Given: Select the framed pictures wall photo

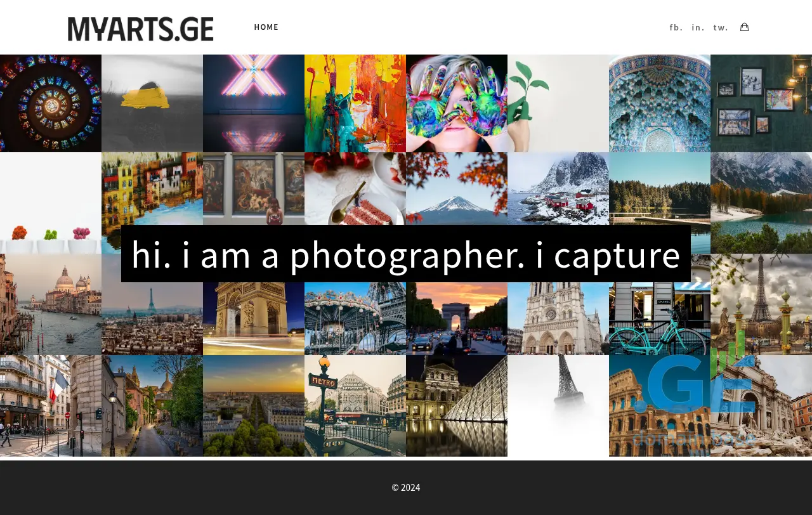Looking at the screenshot, I should pos(761,103).
